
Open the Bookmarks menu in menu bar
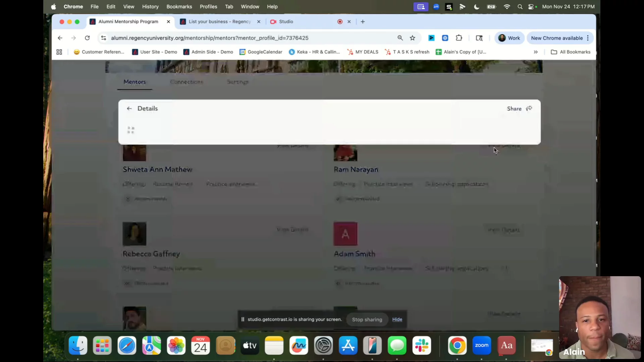pyautogui.click(x=179, y=7)
